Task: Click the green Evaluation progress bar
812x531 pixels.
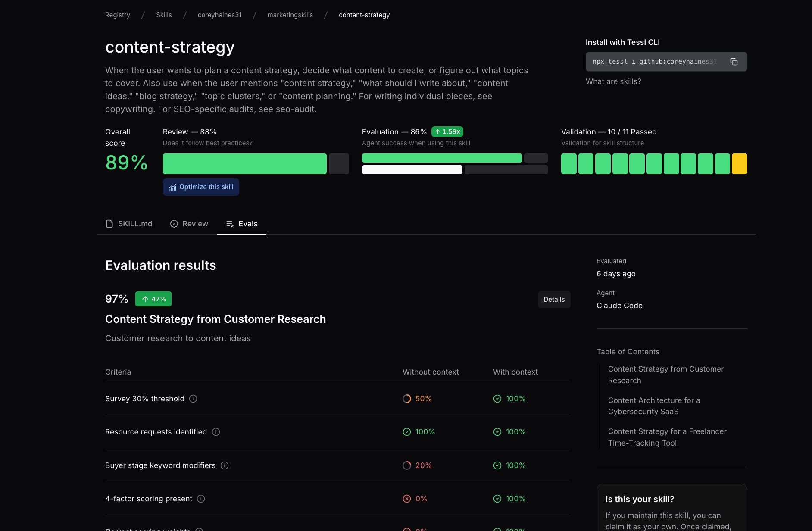Action: point(442,158)
